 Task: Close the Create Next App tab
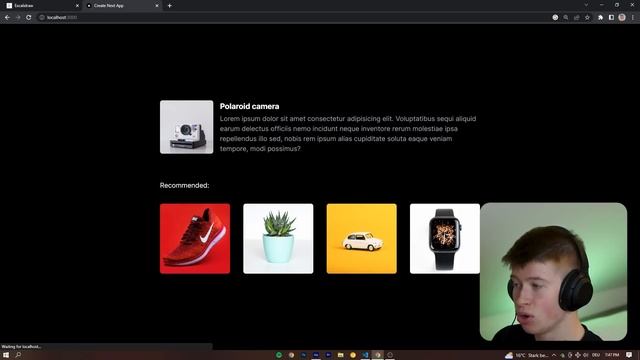(x=157, y=6)
